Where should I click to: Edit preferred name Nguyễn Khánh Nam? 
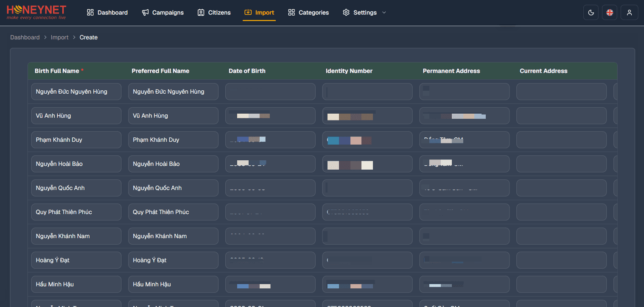pos(174,236)
